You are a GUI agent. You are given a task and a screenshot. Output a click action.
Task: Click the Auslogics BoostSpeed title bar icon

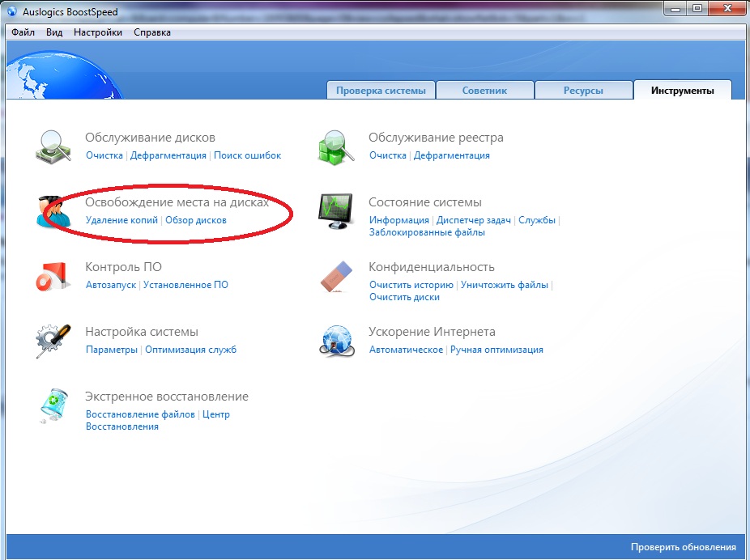tap(12, 11)
